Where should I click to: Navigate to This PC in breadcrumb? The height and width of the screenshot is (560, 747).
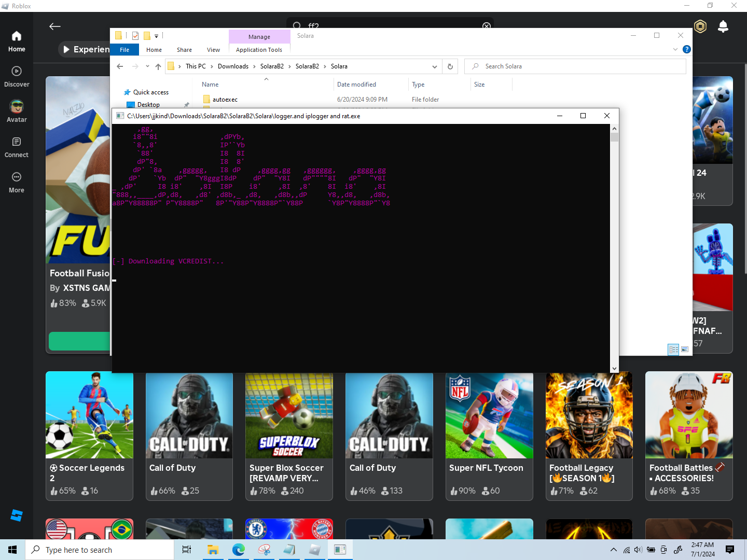[x=196, y=66]
